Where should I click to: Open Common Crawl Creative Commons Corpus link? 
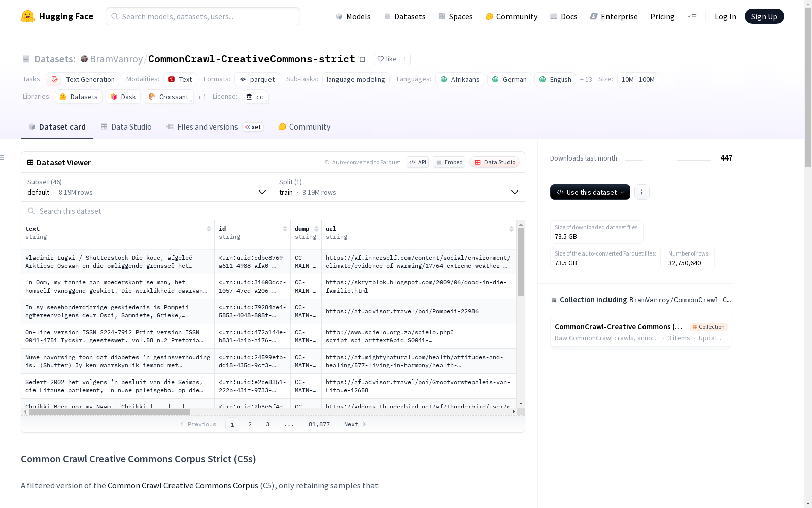tap(183, 485)
